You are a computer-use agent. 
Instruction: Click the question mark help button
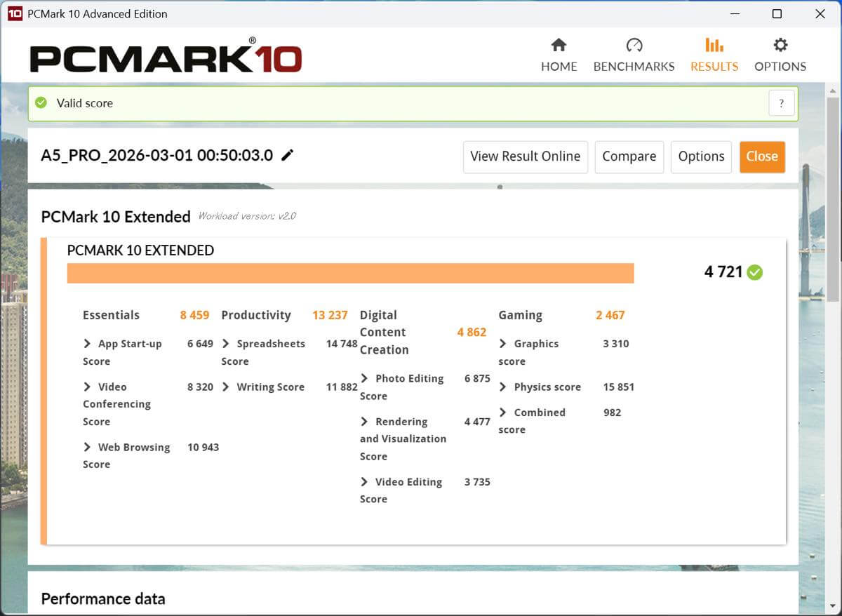pos(781,103)
